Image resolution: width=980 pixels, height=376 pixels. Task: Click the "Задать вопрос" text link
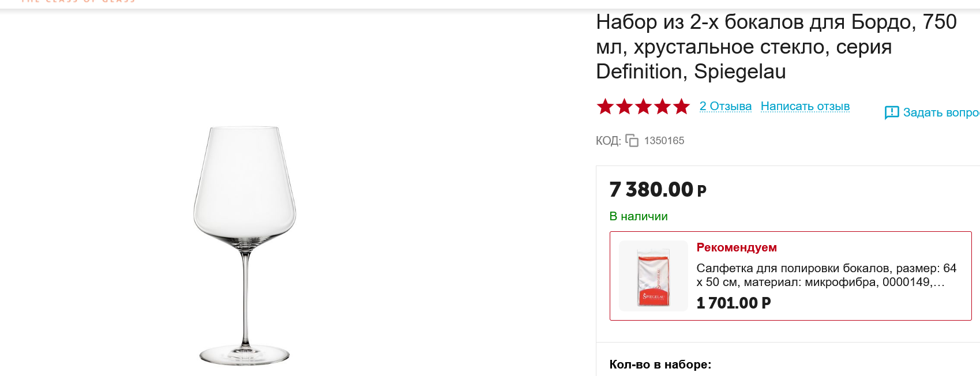[x=941, y=112]
